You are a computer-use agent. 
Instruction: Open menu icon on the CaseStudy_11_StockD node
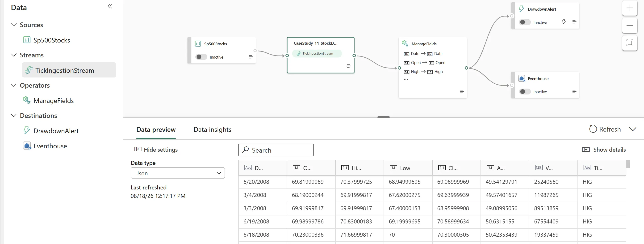(x=348, y=66)
